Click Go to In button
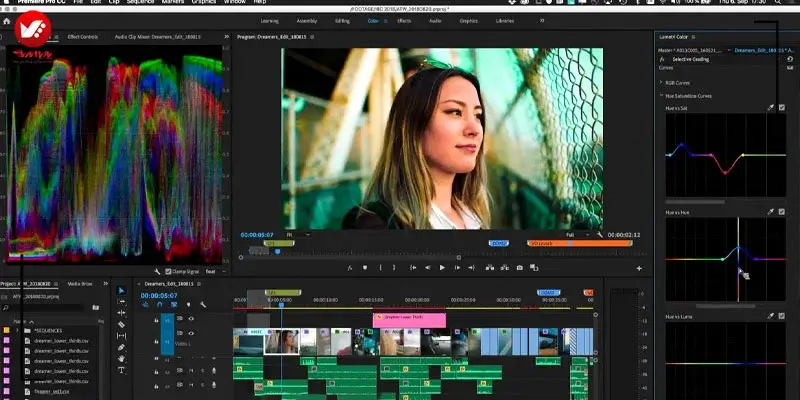The width and height of the screenshot is (800, 400). 413,267
